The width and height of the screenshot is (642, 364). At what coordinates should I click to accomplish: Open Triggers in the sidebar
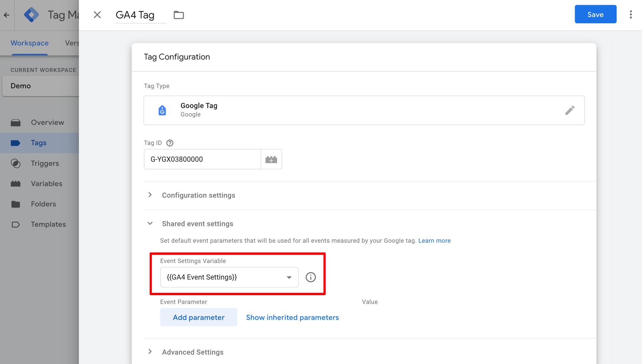coord(45,163)
